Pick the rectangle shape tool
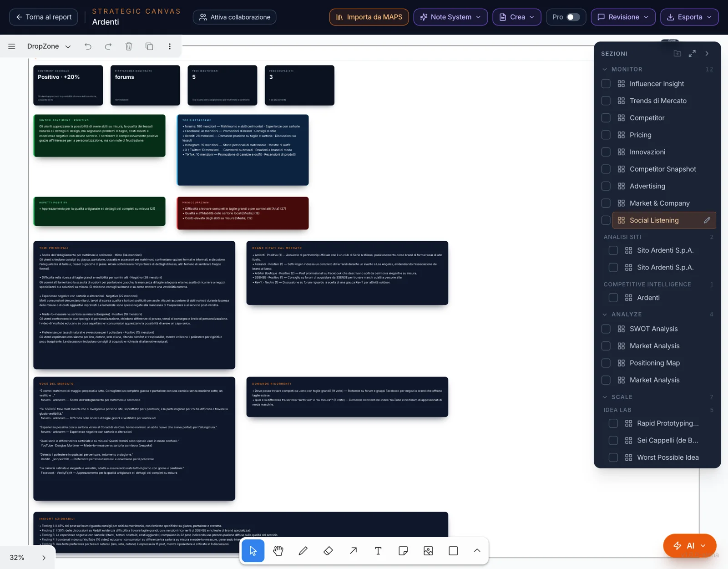This screenshot has width=728, height=569. pos(453,551)
